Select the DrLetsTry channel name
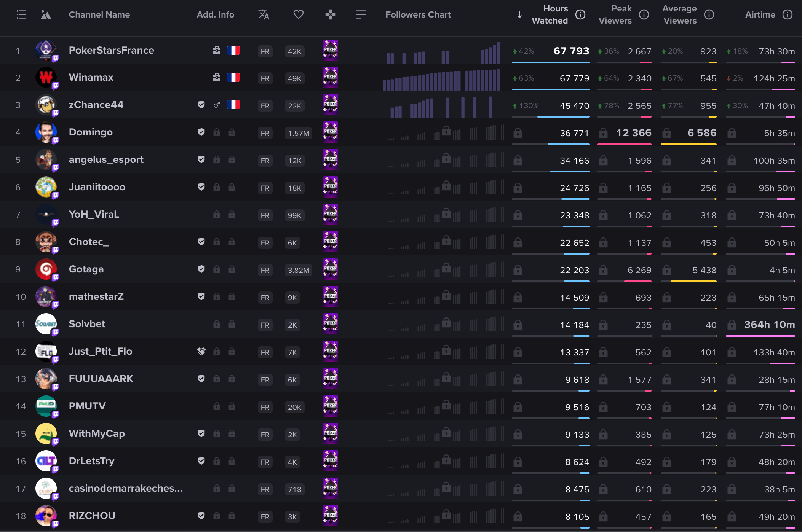 click(91, 461)
